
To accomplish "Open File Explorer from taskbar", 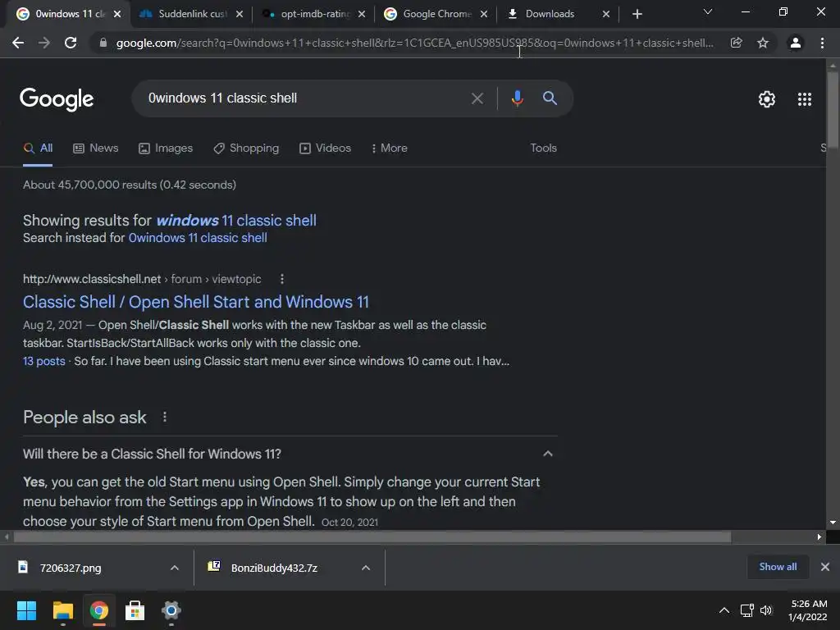I will (62, 610).
